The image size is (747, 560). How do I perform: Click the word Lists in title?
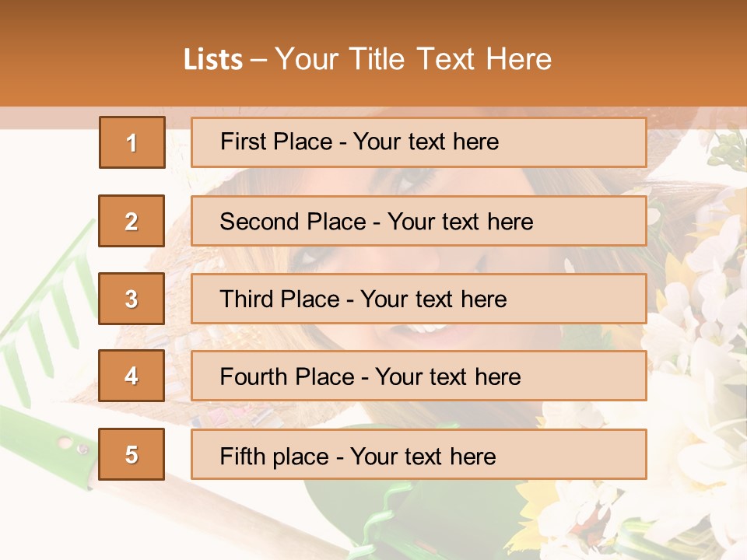(x=213, y=60)
